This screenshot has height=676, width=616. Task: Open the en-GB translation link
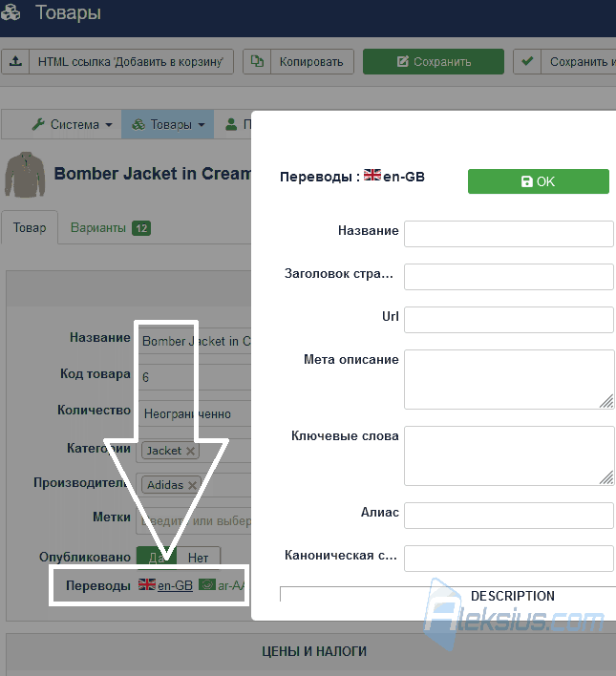click(175, 586)
